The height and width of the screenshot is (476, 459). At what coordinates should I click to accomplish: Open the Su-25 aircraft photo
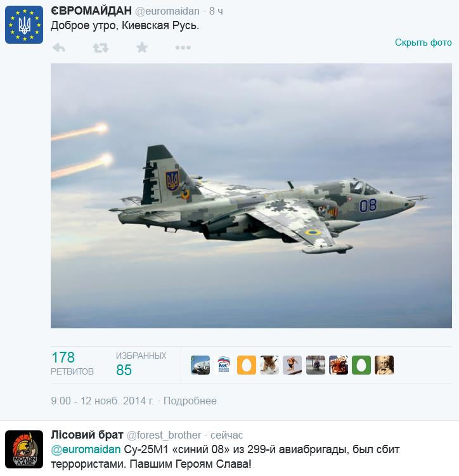(251, 196)
